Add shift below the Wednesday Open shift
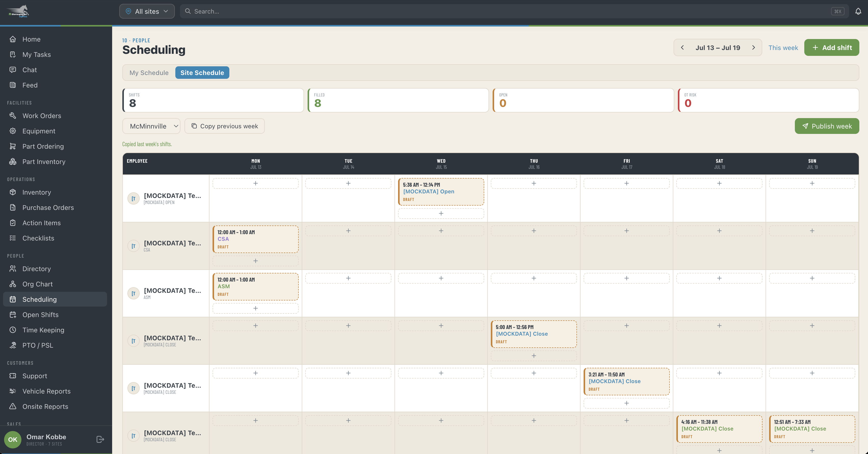The height and width of the screenshot is (454, 868). [x=441, y=213]
